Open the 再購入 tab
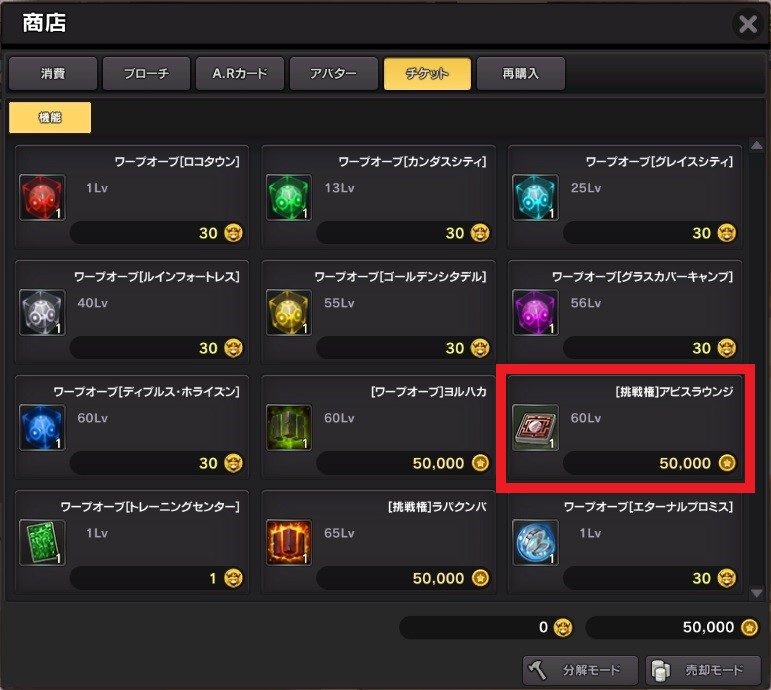This screenshot has width=771, height=690. point(521,73)
